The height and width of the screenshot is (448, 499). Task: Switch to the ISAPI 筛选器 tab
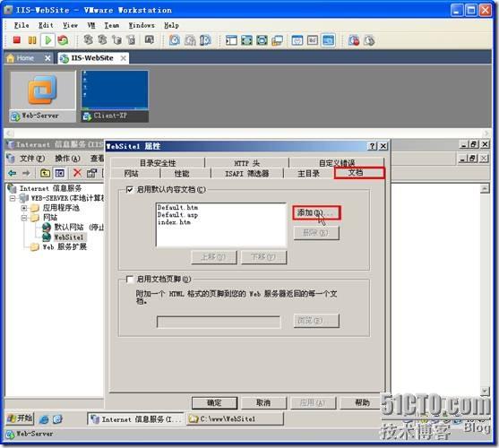247,174
